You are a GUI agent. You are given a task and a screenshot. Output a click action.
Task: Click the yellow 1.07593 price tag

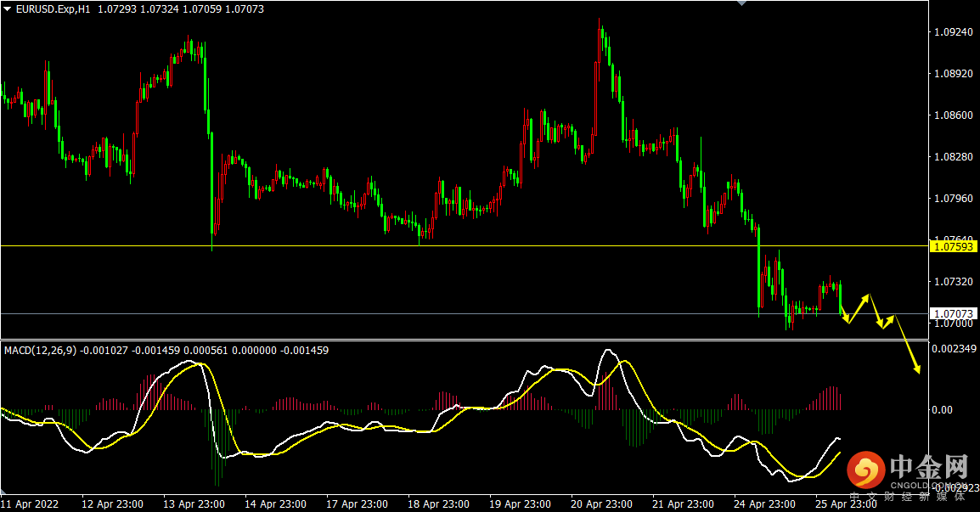[954, 246]
